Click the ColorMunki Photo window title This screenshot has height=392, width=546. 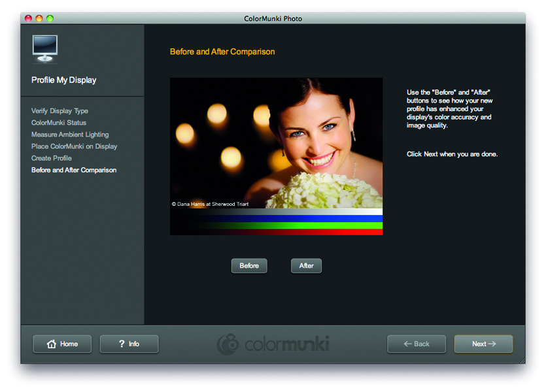pyautogui.click(x=273, y=19)
